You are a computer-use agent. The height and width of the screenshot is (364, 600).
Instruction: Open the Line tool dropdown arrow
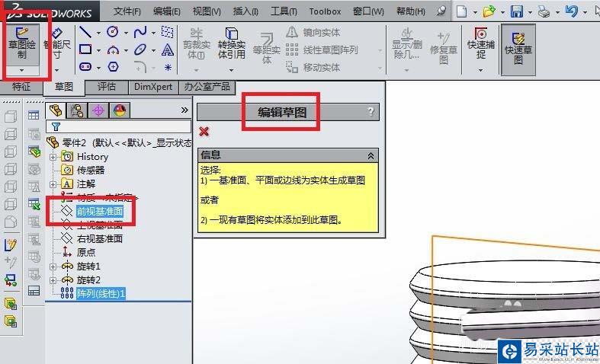(x=98, y=33)
